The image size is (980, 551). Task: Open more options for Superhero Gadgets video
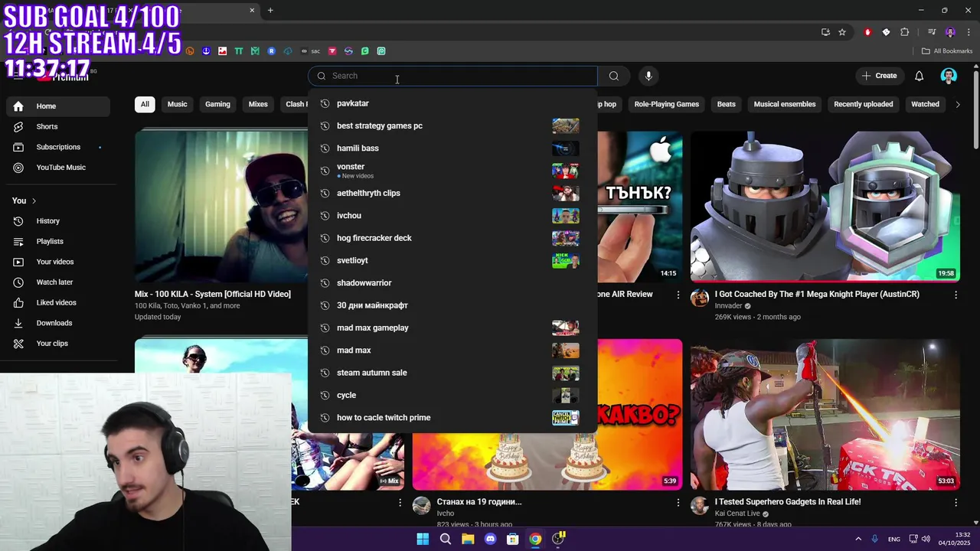955,502
